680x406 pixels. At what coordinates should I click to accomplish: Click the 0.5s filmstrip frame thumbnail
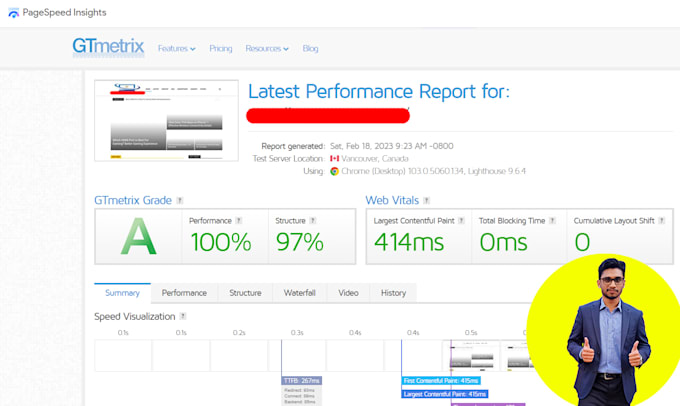tap(471, 356)
